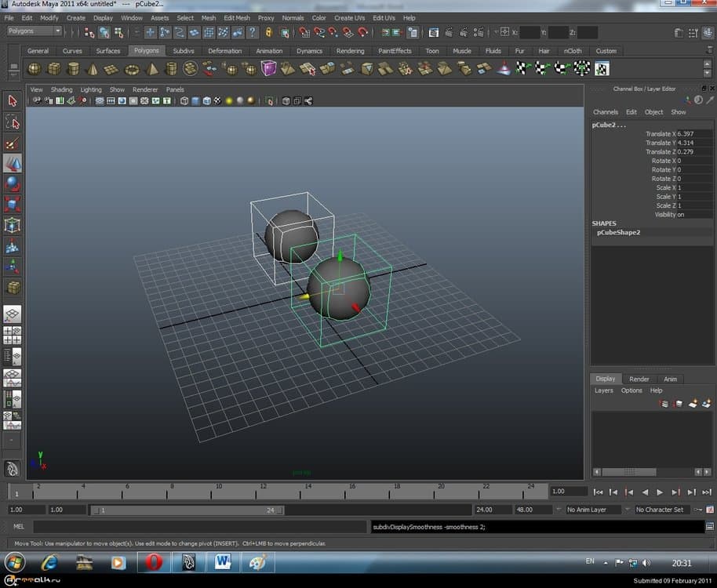The height and width of the screenshot is (588, 717).
Task: Choose the Lasso Select tool
Action: [x=13, y=122]
